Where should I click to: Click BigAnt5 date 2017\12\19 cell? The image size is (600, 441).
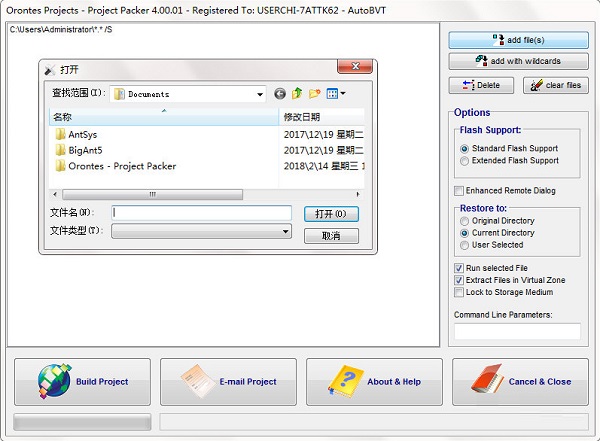[324, 150]
